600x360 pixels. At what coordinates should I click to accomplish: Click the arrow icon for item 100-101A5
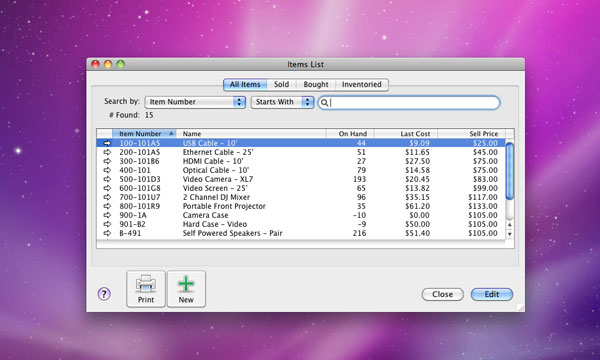107,143
